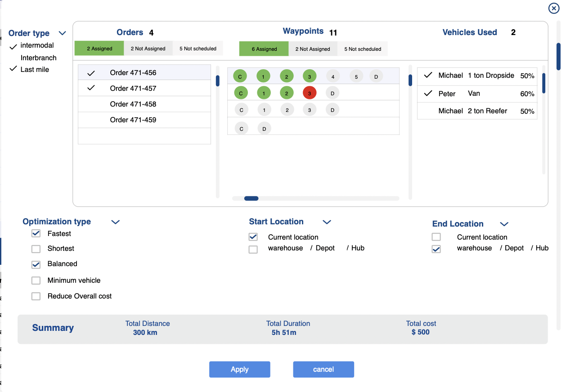Click grey waypoint 5 in first row
This screenshot has height=392, width=566.
coord(356,76)
